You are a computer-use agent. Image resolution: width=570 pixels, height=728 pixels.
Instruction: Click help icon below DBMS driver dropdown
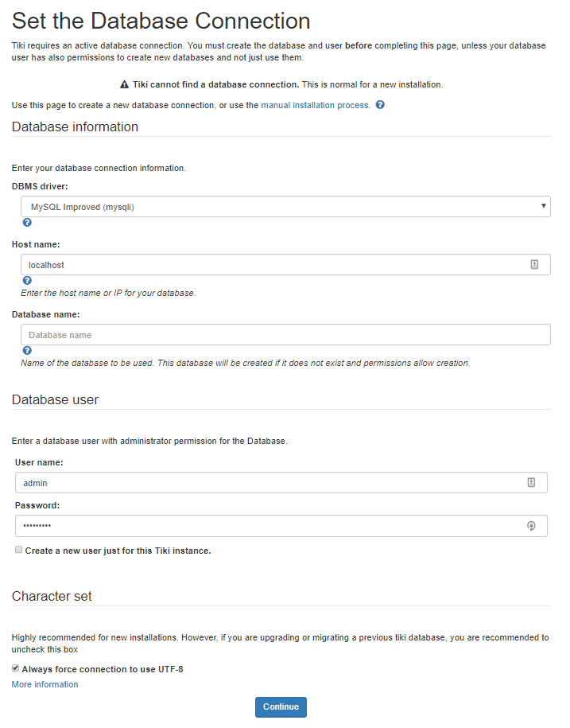click(x=27, y=223)
